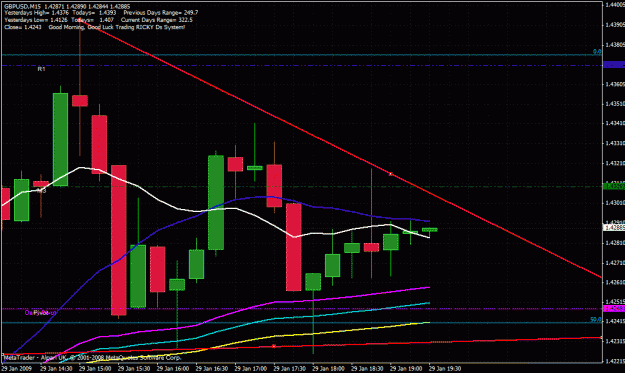
Task: Click the '29 Jan 16:30' time label
Action: coord(212,369)
